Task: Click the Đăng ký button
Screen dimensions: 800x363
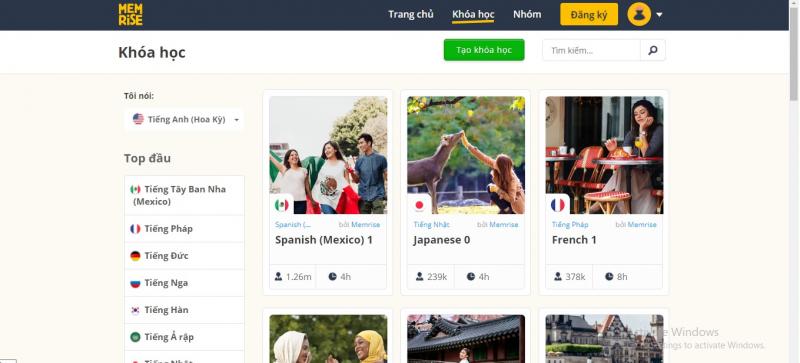Action: pyautogui.click(x=589, y=14)
